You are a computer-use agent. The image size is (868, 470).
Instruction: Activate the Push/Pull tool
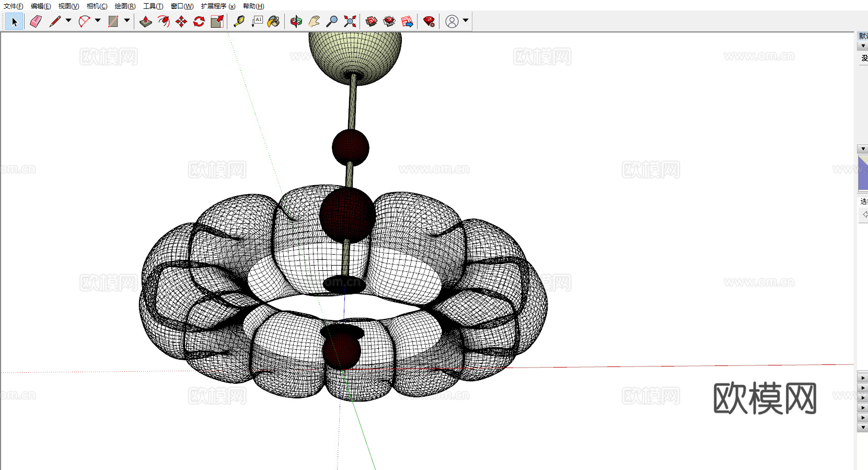click(x=146, y=21)
